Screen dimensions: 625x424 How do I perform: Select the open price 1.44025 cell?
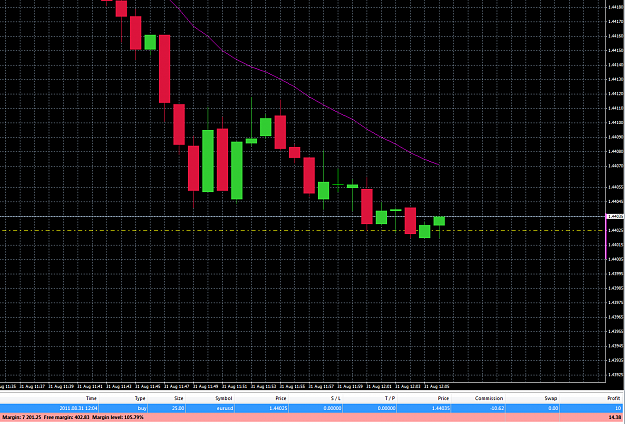point(279,408)
